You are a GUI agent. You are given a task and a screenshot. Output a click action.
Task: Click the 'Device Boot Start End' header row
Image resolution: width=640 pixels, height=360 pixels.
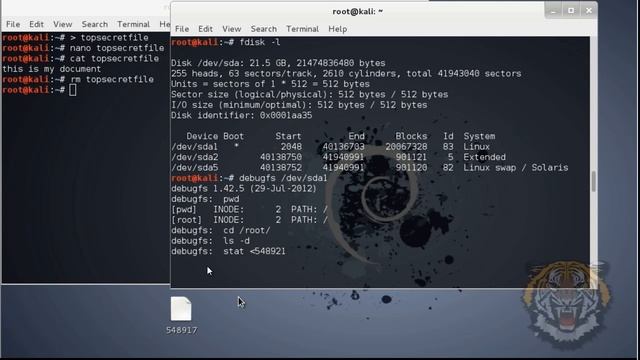341,136
